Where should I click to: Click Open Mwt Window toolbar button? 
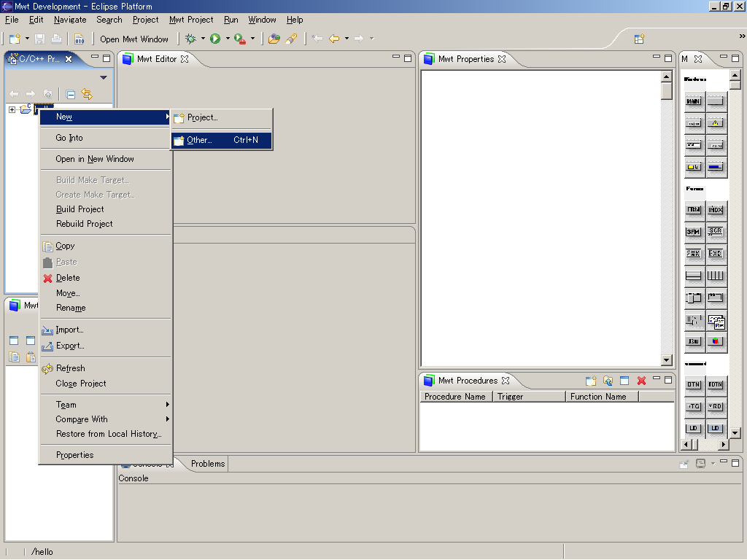tap(134, 39)
